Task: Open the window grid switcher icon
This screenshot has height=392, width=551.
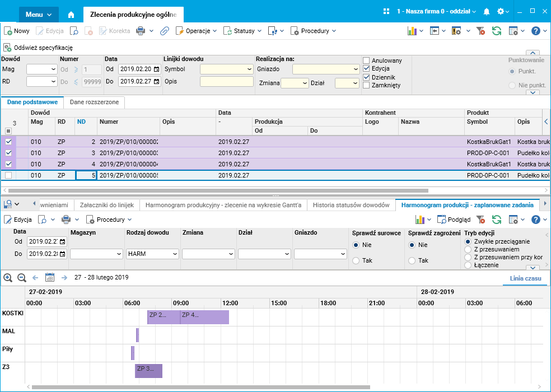Action: coord(386,11)
